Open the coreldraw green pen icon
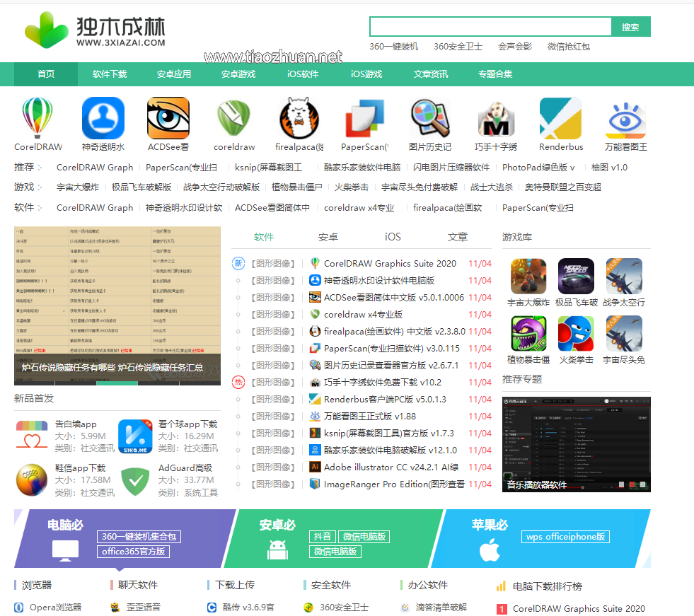 [x=233, y=118]
